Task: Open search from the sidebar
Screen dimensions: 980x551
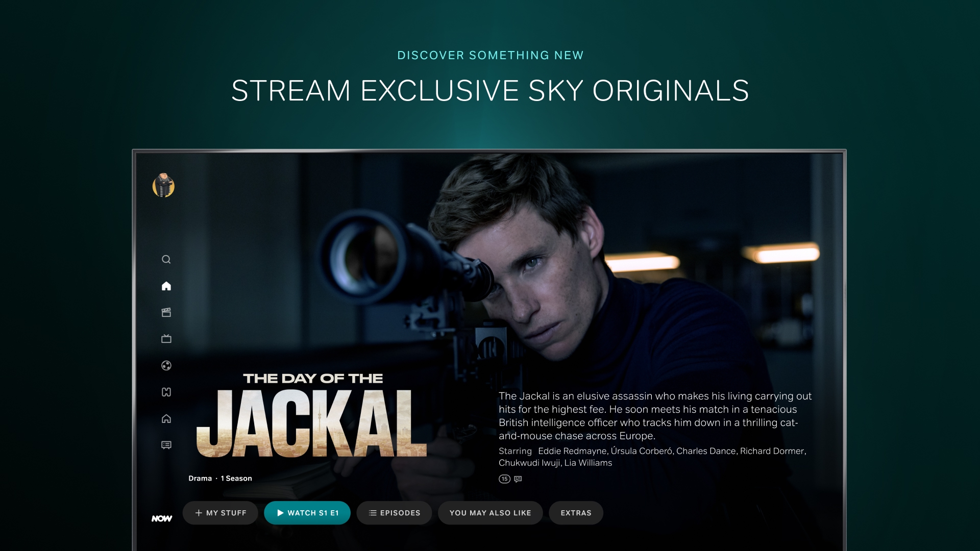Action: (166, 259)
